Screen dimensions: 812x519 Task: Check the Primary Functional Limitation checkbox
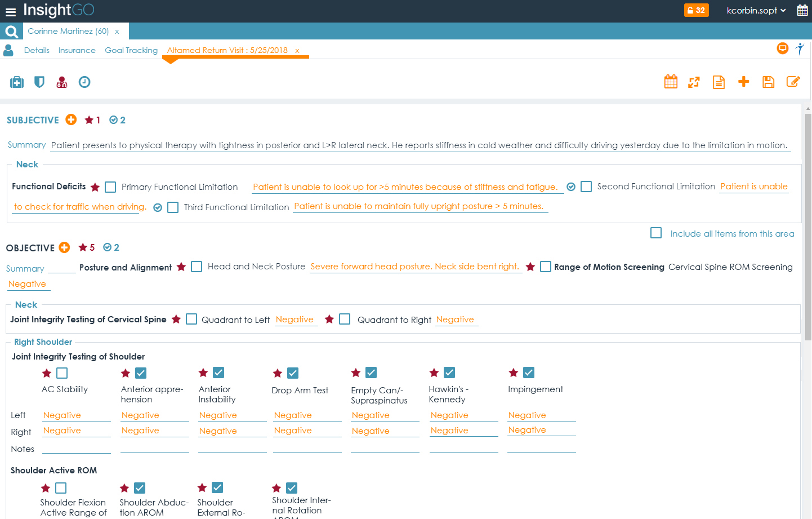(111, 187)
